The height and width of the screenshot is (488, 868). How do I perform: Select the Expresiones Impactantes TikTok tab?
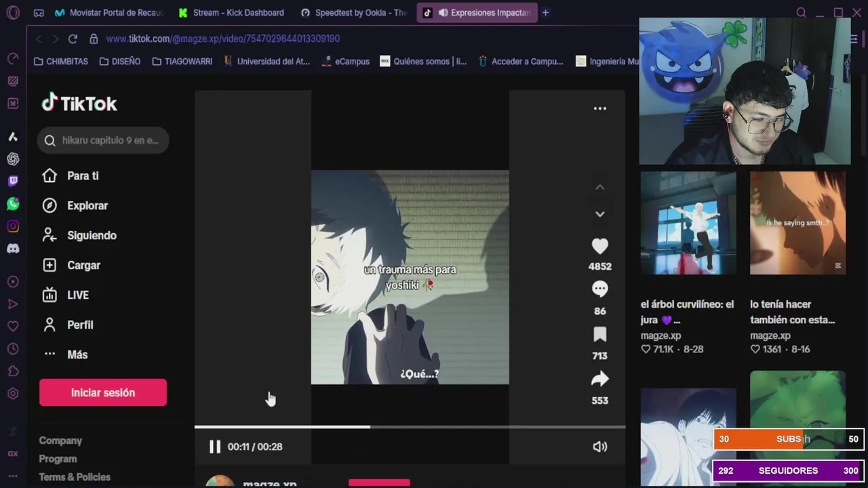pos(476,12)
